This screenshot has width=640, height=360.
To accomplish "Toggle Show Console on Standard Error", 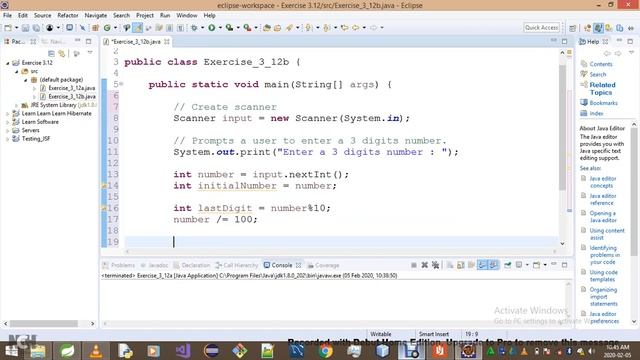I will pyautogui.click(x=493, y=265).
